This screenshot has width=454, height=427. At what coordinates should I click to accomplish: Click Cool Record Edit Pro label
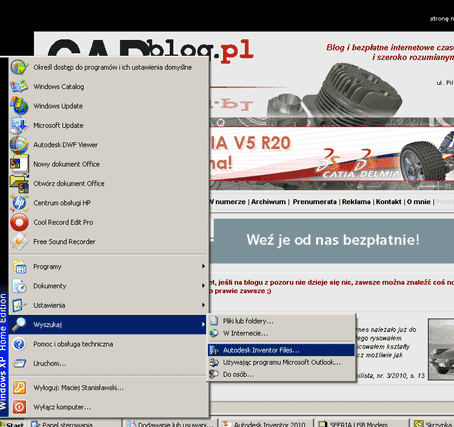[63, 222]
